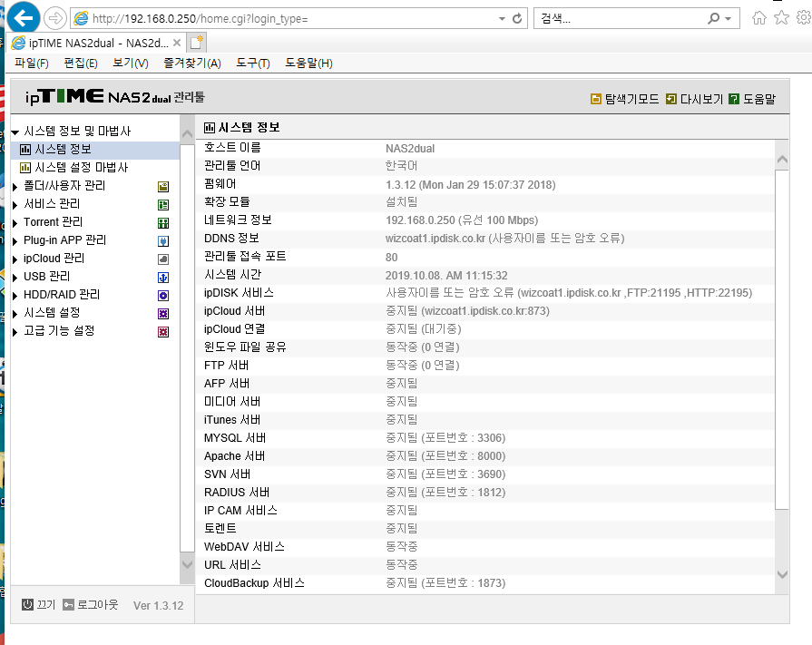Click the 탐색기모드 link
The image size is (812, 645).
coord(624,99)
